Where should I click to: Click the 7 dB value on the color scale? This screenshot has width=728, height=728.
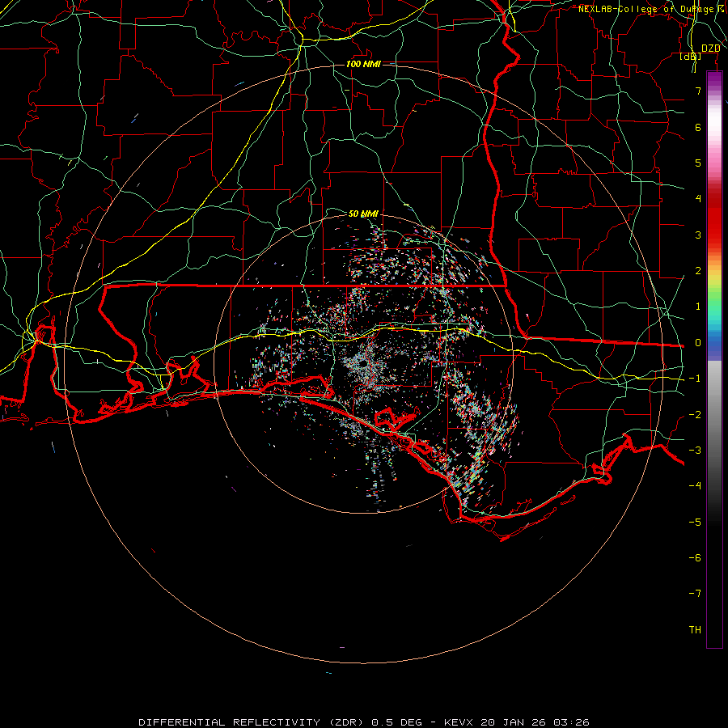[698, 91]
